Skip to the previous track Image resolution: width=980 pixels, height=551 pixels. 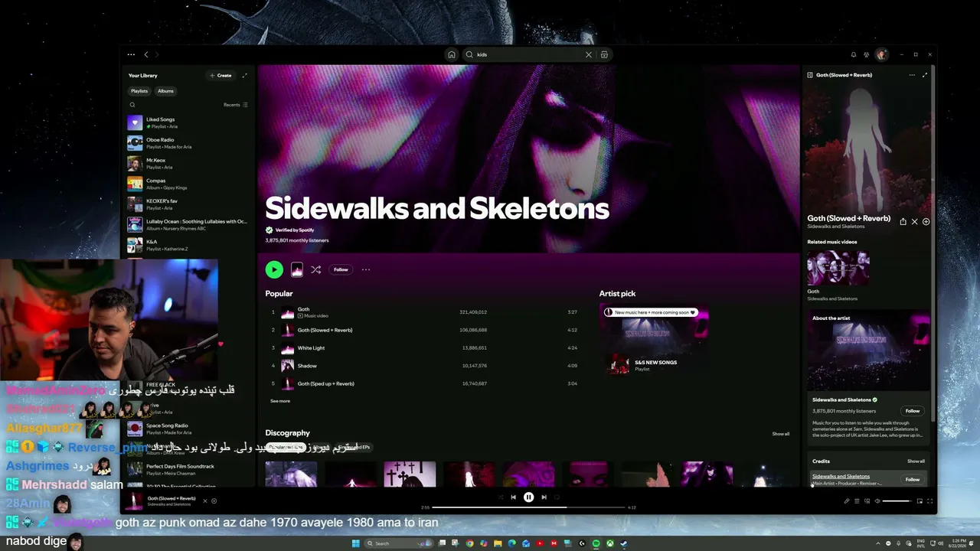[513, 497]
